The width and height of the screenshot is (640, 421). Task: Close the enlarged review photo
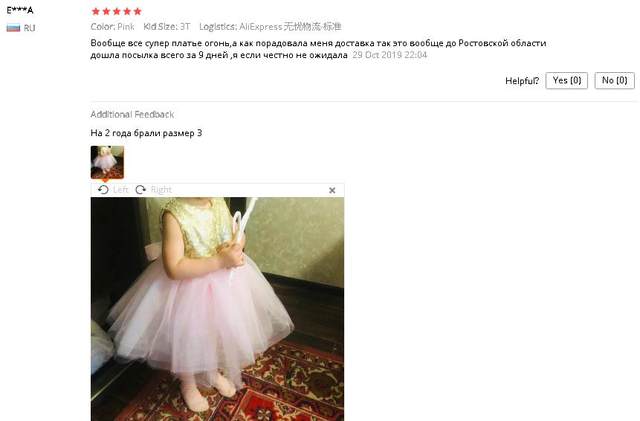(332, 190)
